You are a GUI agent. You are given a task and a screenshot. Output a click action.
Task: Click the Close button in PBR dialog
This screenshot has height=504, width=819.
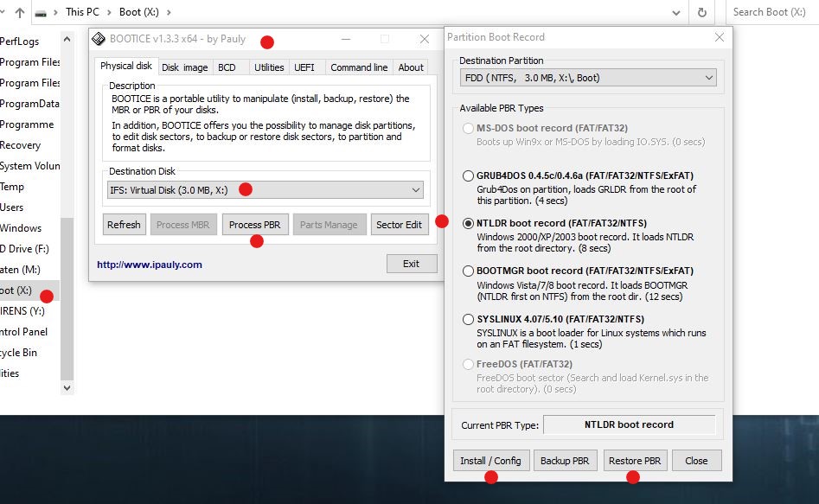click(x=696, y=461)
